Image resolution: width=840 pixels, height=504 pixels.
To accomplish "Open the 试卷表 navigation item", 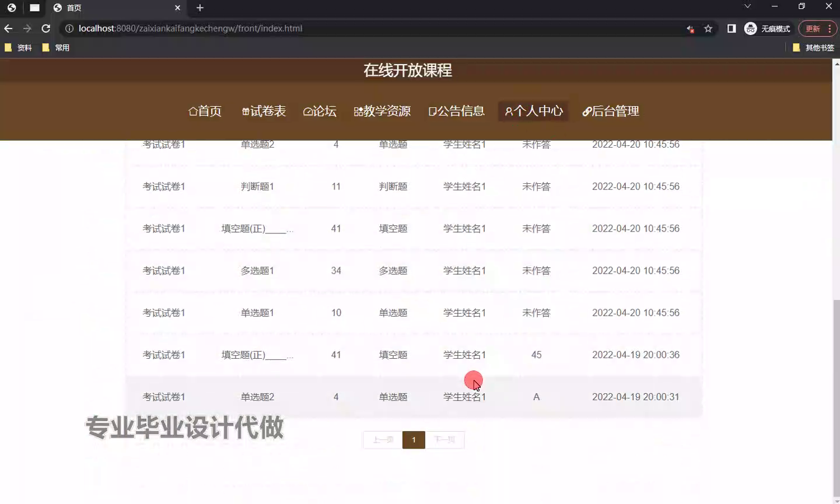I will tap(264, 111).
